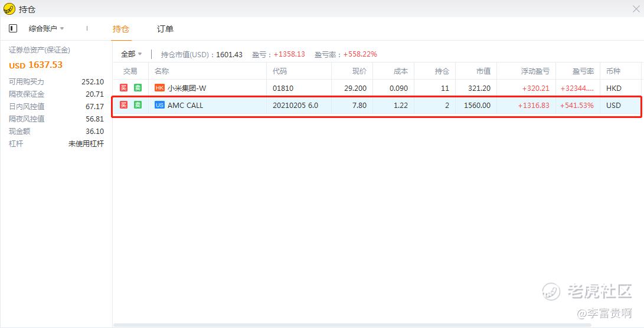Image resolution: width=644 pixels, height=328 pixels.
Task: Click 隔夜风控值 value 56.81
Action: 95,119
